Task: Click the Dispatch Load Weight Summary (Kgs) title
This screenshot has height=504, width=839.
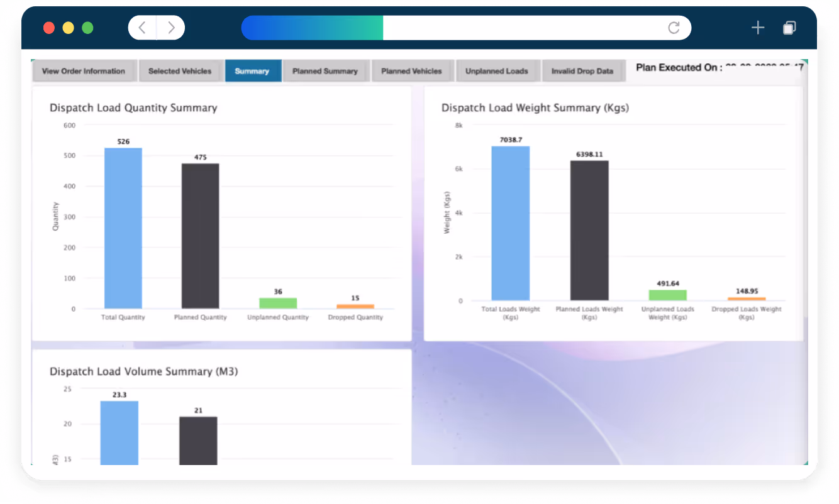Action: 535,107
